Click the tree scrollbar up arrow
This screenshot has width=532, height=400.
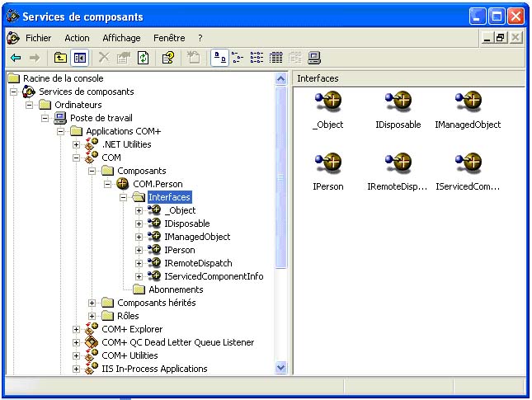point(281,79)
